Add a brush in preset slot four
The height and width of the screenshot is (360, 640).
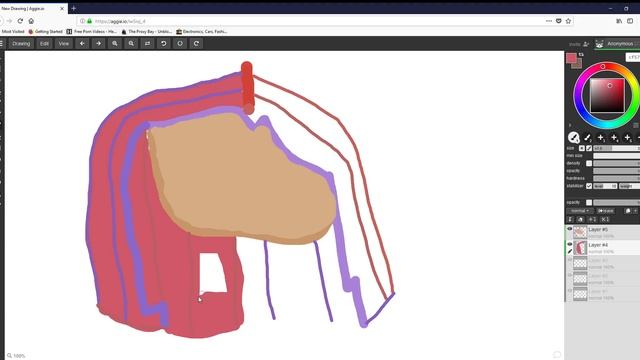click(x=614, y=138)
